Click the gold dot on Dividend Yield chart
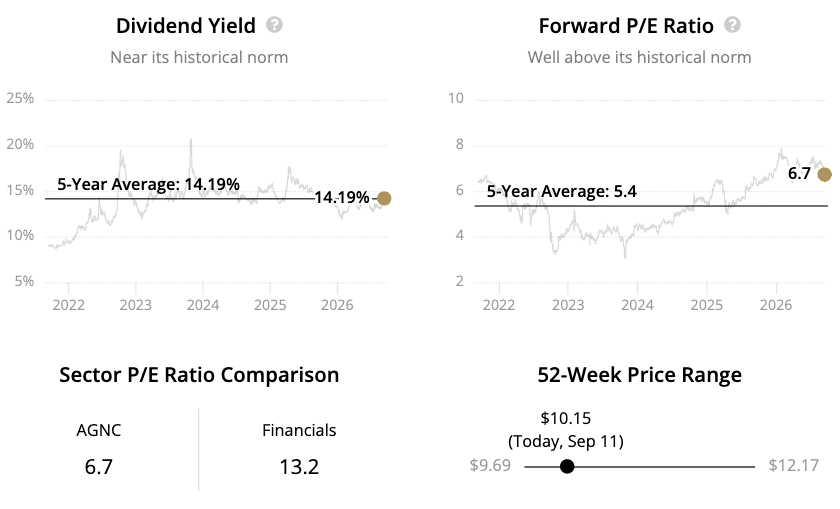This screenshot has width=840, height=509. (384, 198)
